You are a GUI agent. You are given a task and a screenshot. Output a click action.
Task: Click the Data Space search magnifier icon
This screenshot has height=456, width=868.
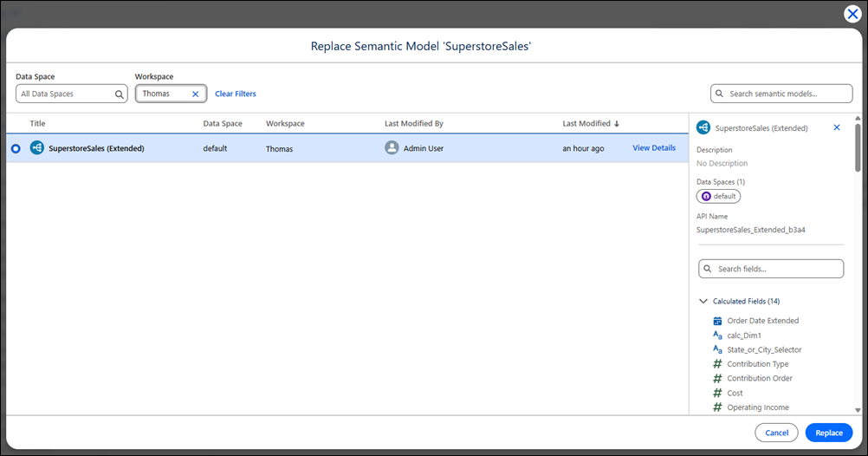(119, 94)
